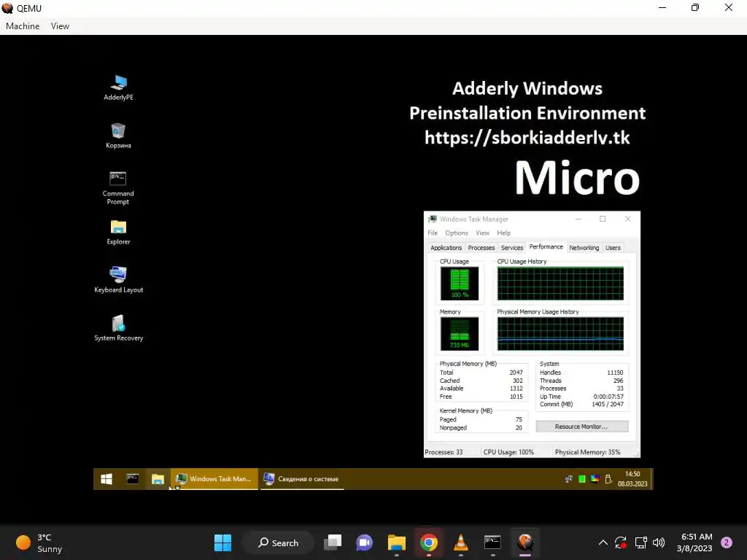Viewport: 747px width, 560px height.
Task: Open the Chat icon on host taskbar
Action: point(365,542)
